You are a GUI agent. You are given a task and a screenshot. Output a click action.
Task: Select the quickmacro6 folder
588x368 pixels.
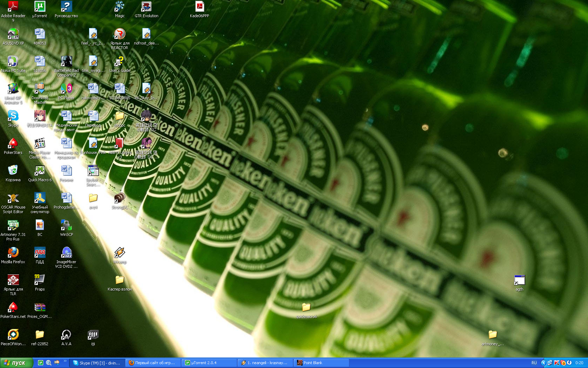pyautogui.click(x=306, y=307)
